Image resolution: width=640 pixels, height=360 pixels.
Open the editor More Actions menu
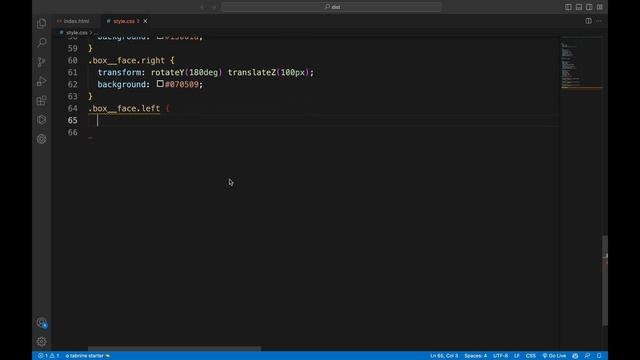(599, 21)
